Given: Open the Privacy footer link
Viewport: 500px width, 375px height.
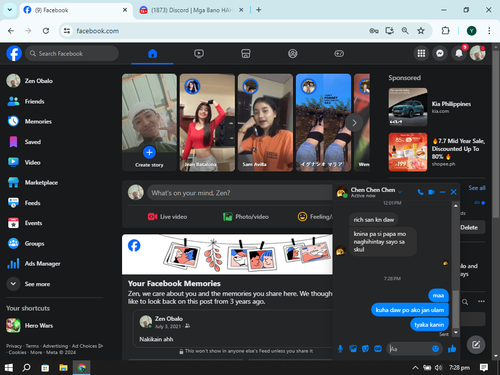Looking at the screenshot, I should [x=14, y=346].
